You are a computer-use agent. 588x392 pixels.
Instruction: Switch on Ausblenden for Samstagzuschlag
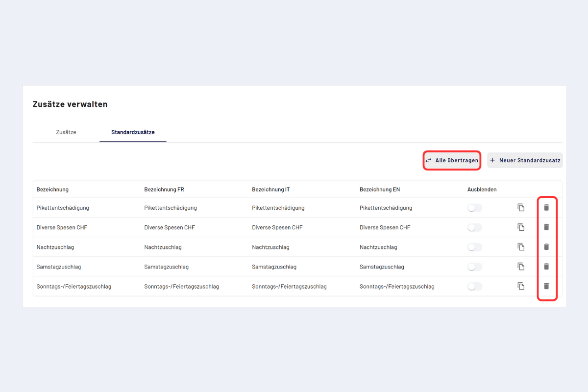(474, 267)
